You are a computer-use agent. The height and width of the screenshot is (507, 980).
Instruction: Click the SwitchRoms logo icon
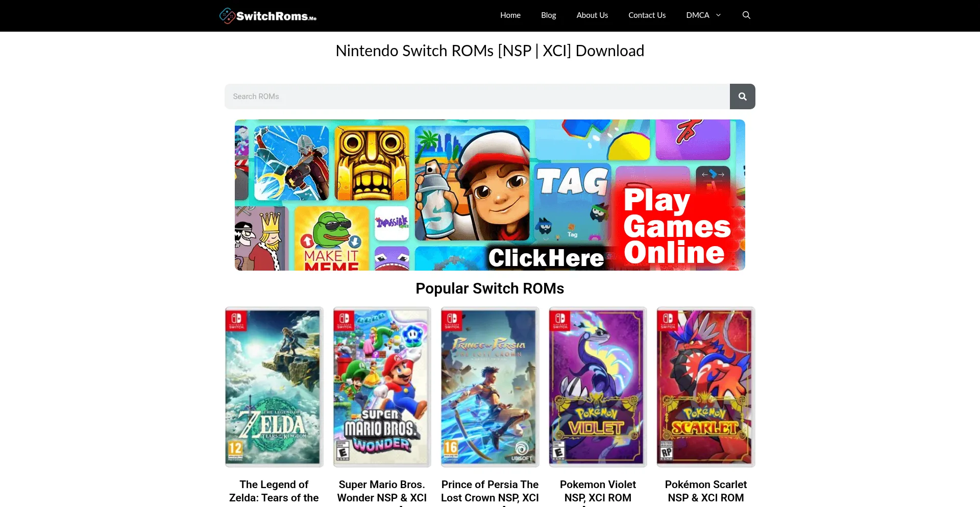point(227,16)
